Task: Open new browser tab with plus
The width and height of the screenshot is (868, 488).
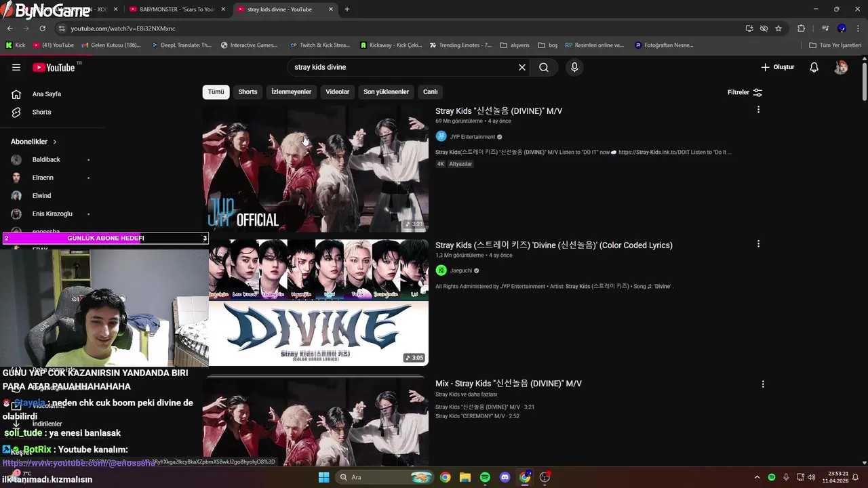Action: point(347,9)
